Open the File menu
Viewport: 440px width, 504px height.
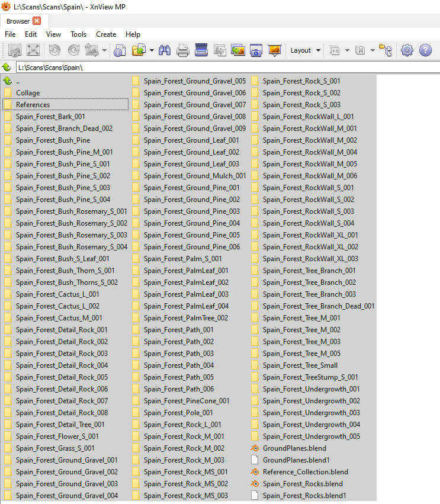[x=10, y=34]
